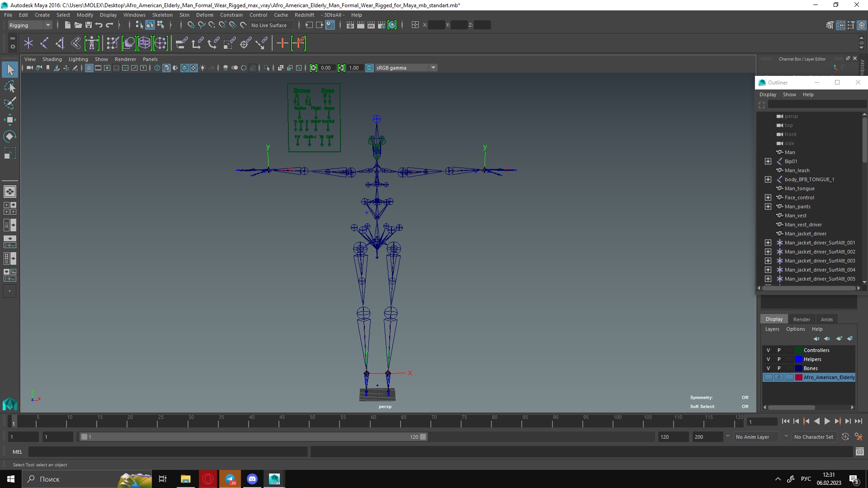Expand Face_control in Outliner
This screenshot has height=488, width=868.
pos(768,197)
